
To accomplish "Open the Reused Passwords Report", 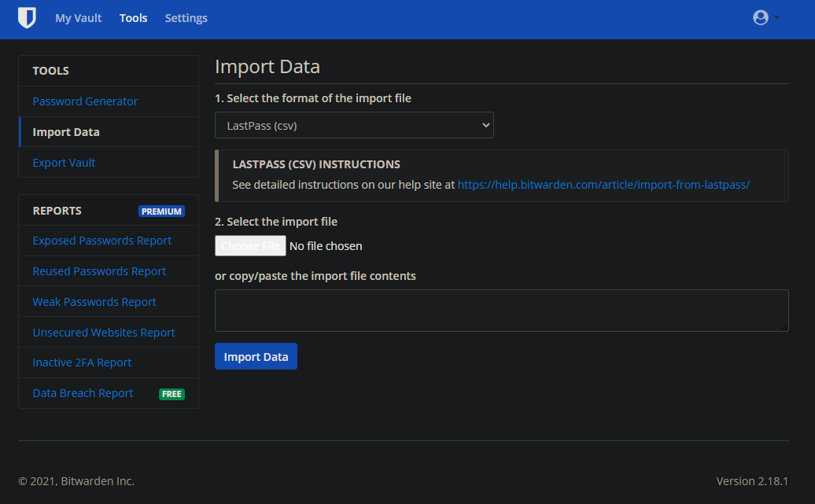I will (x=99, y=270).
